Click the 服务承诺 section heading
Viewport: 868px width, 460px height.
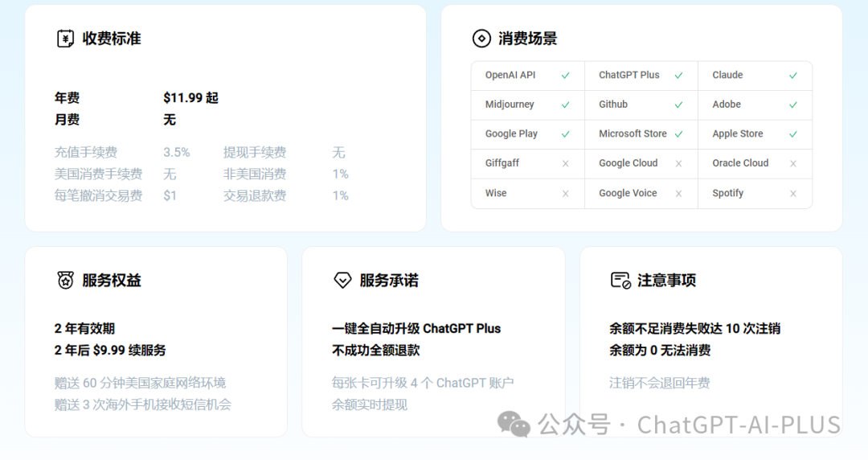pos(389,280)
